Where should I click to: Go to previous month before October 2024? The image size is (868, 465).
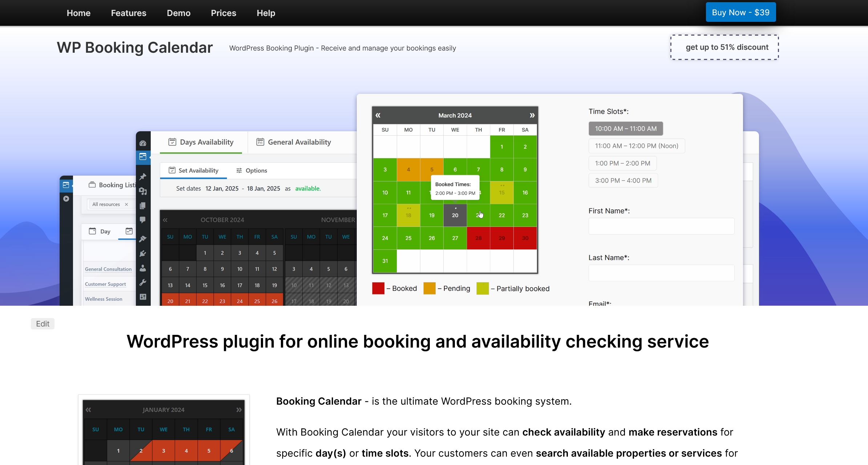click(x=165, y=220)
